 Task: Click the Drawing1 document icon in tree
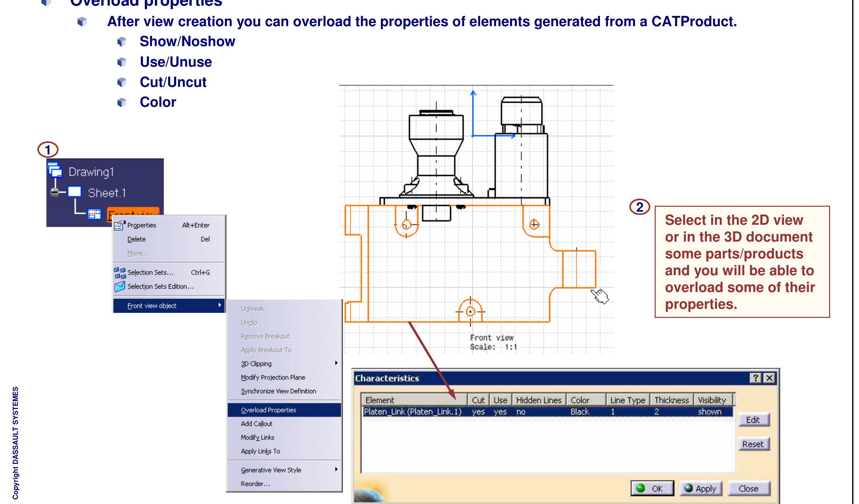55,170
